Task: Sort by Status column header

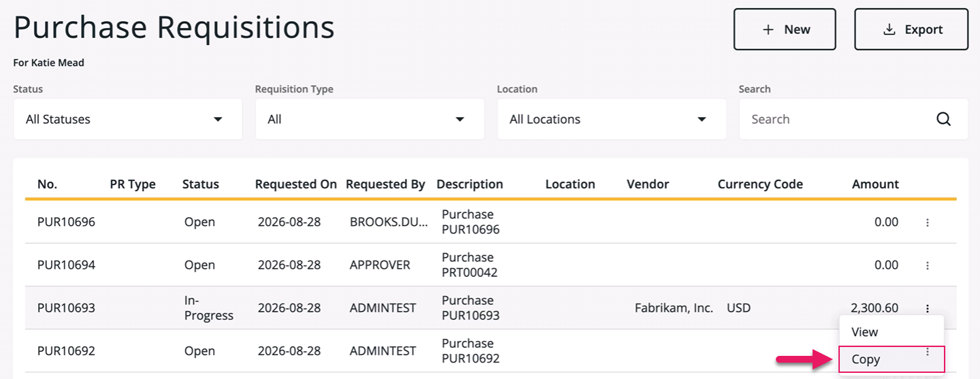Action: tap(201, 184)
